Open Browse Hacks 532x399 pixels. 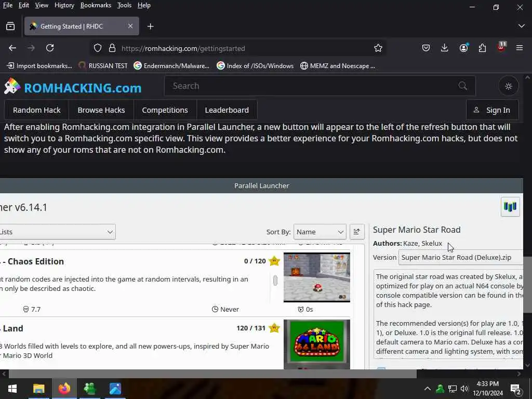[x=101, y=110]
